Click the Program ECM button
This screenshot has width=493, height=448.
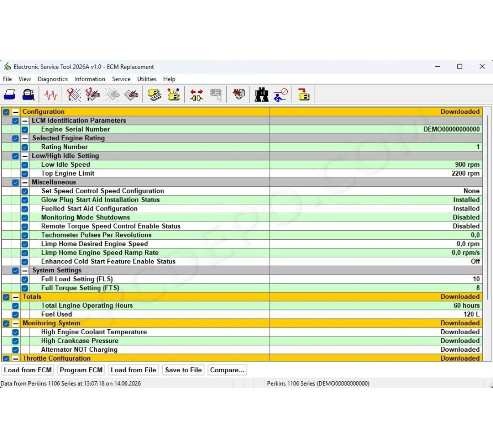tap(81, 370)
